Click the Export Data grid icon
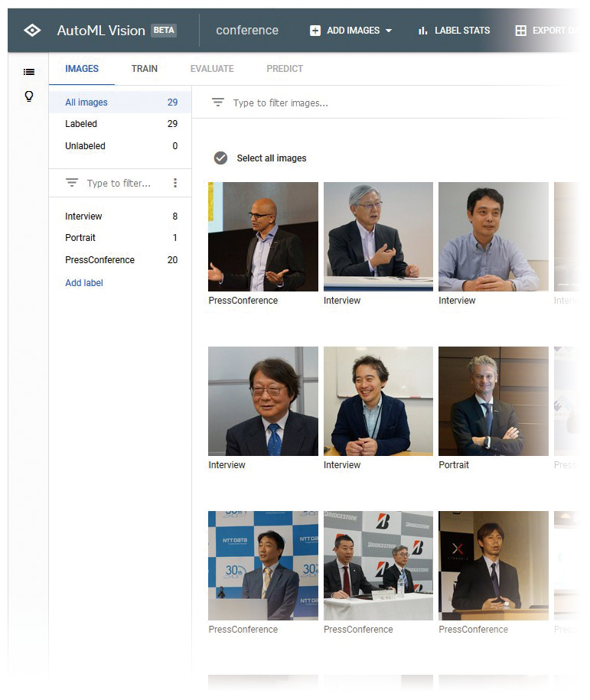This screenshot has width=590, height=700. tap(520, 31)
